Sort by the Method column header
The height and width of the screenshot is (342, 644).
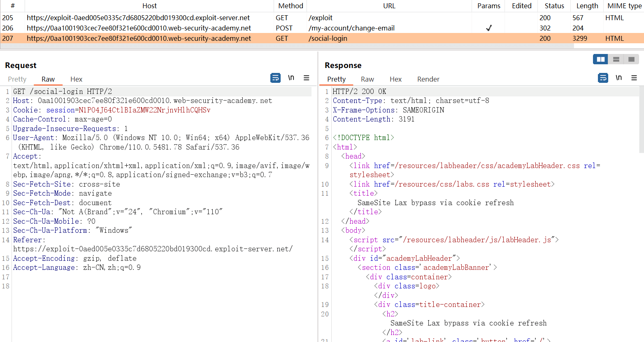pos(290,6)
